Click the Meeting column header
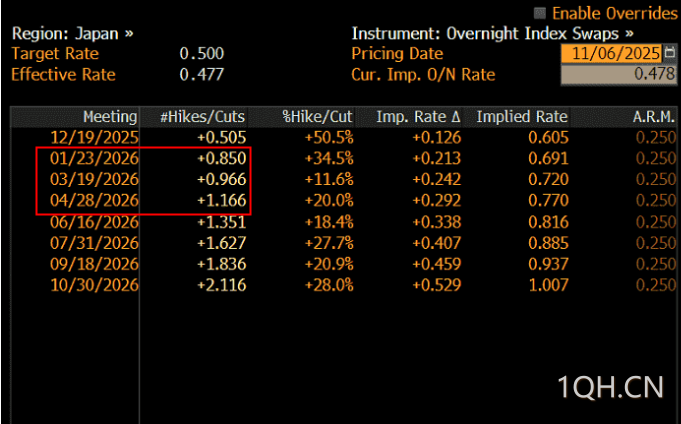Screen dimensions: 681x424 (110, 117)
